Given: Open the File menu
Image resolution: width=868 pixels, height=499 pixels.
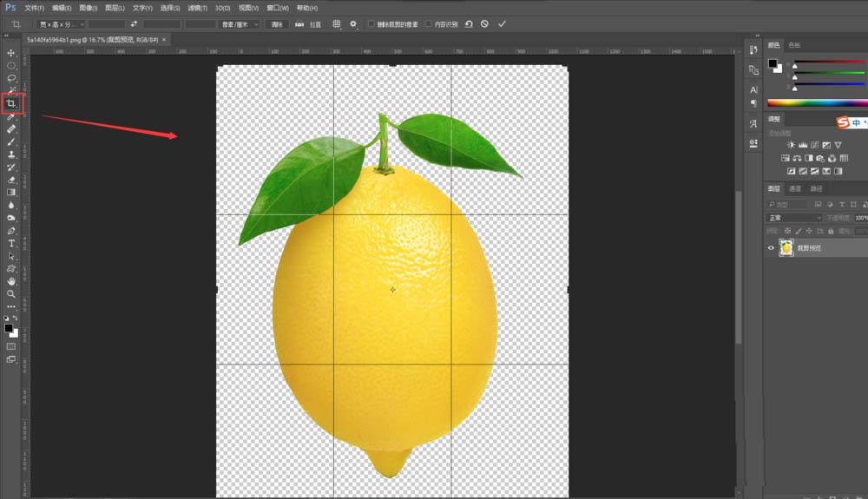Looking at the screenshot, I should point(35,8).
